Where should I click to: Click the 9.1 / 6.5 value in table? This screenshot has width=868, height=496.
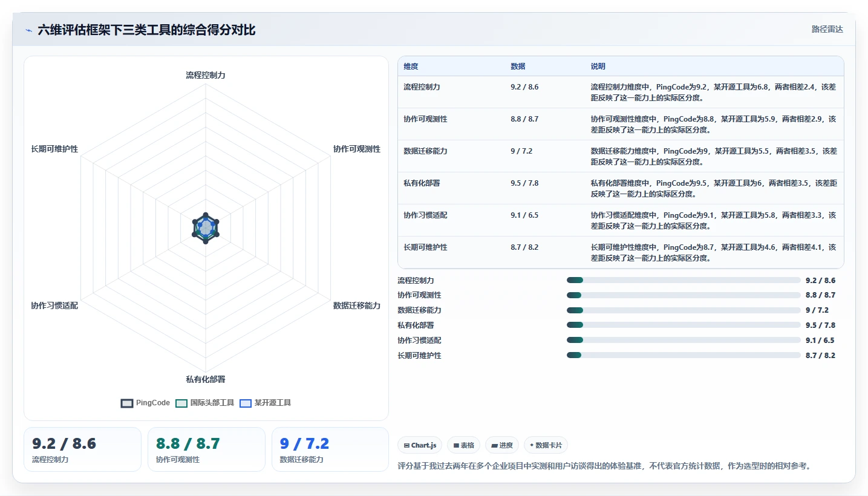coord(524,215)
